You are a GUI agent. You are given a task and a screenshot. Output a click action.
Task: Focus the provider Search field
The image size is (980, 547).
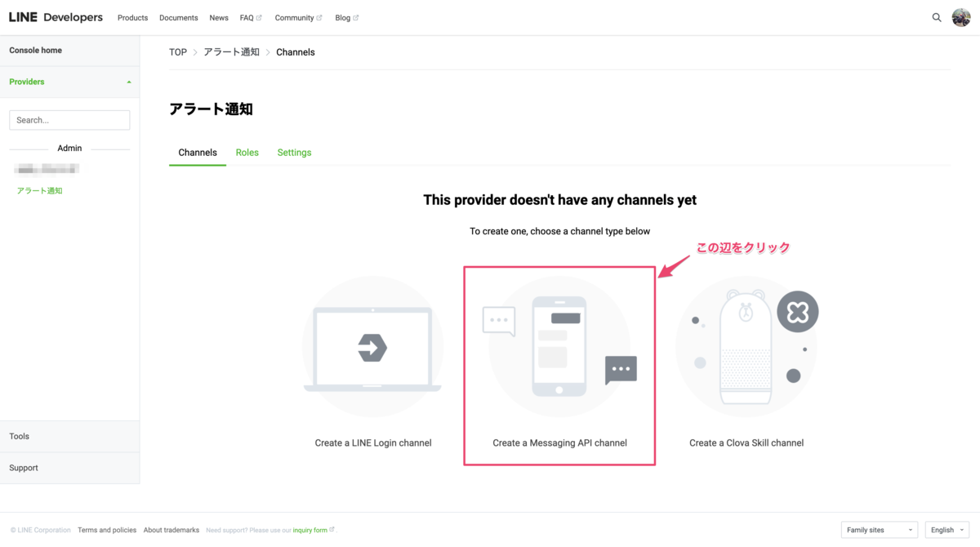[69, 120]
